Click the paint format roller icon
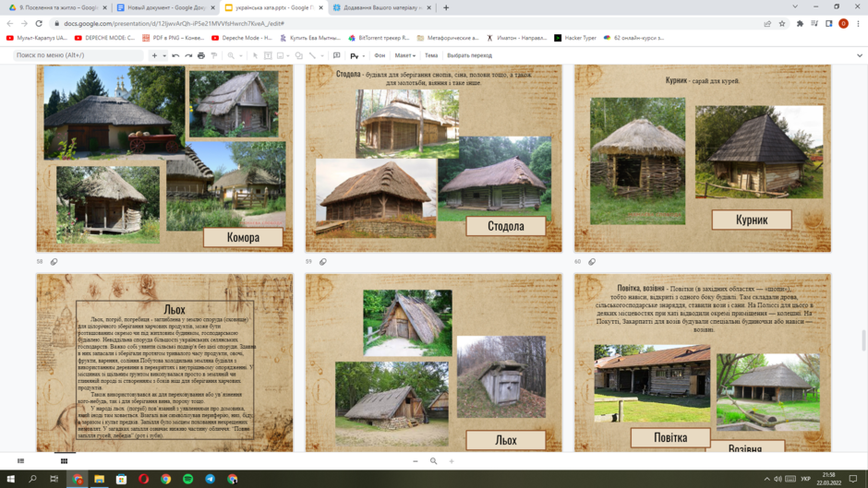Screen dimensions: 868x488 (213, 55)
